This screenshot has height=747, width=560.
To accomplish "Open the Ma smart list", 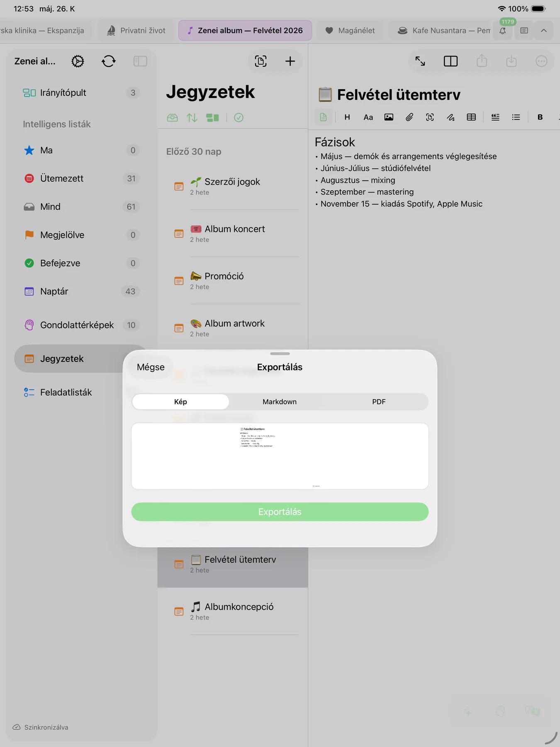I will 81,150.
